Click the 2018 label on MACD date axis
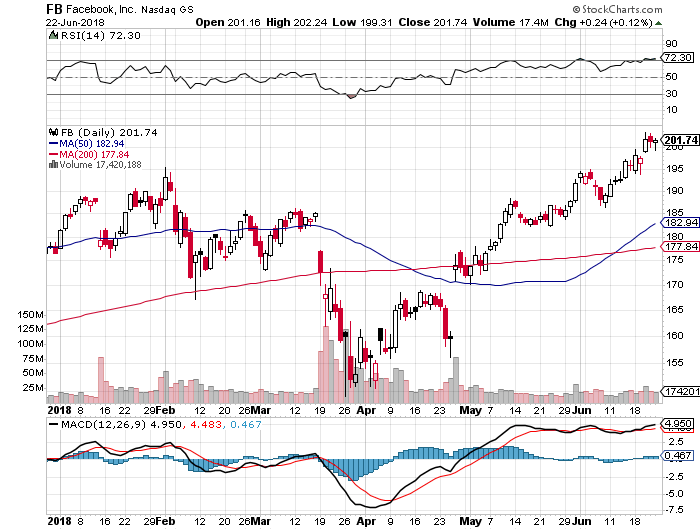700x530 pixels. point(59,521)
